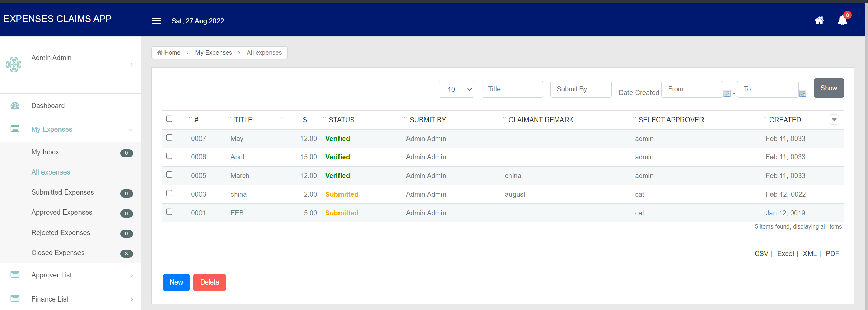Toggle the hamburger menu icon
Viewport: 868px width, 310px height.
[157, 21]
